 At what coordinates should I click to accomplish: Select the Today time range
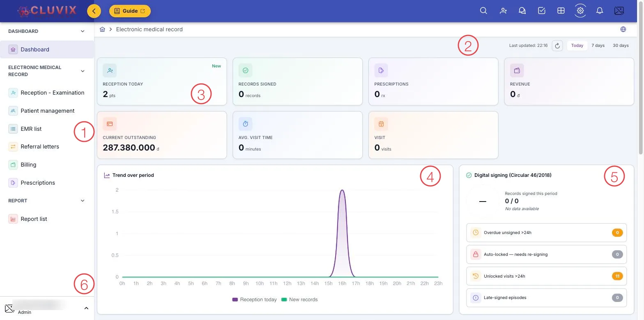point(577,46)
